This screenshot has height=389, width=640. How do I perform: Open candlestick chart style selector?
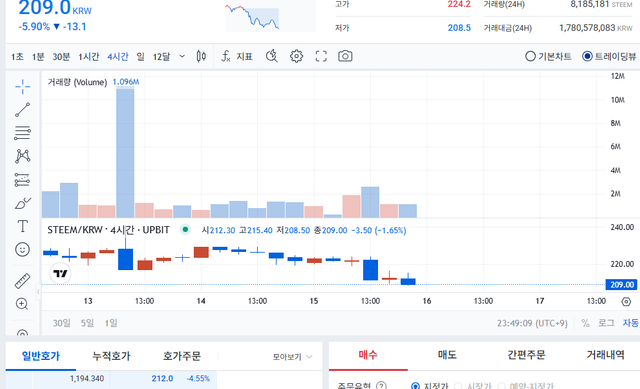[x=201, y=56]
